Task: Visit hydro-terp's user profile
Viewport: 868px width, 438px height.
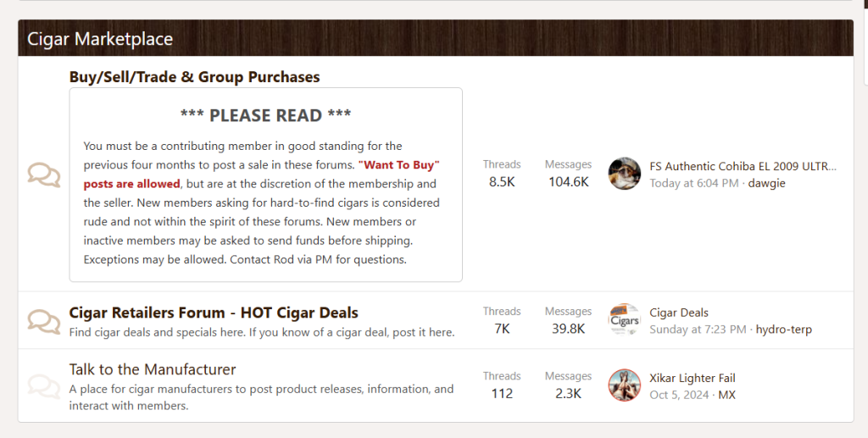Action: (783, 330)
